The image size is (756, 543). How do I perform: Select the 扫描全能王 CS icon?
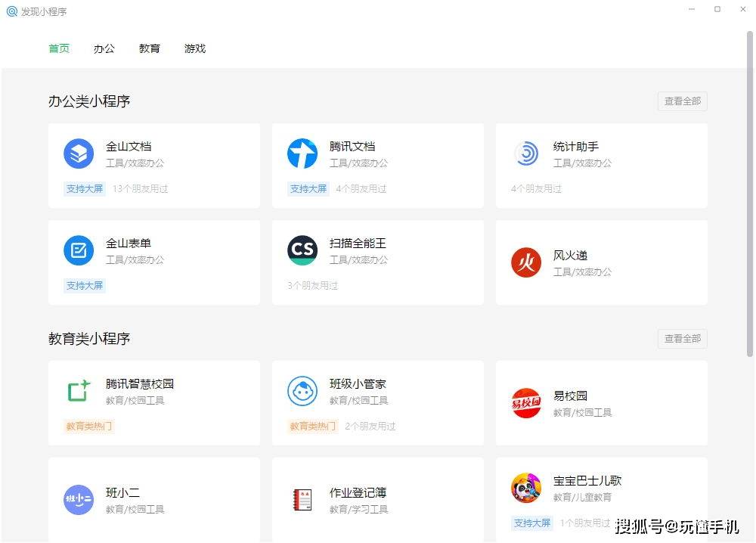[x=302, y=250]
